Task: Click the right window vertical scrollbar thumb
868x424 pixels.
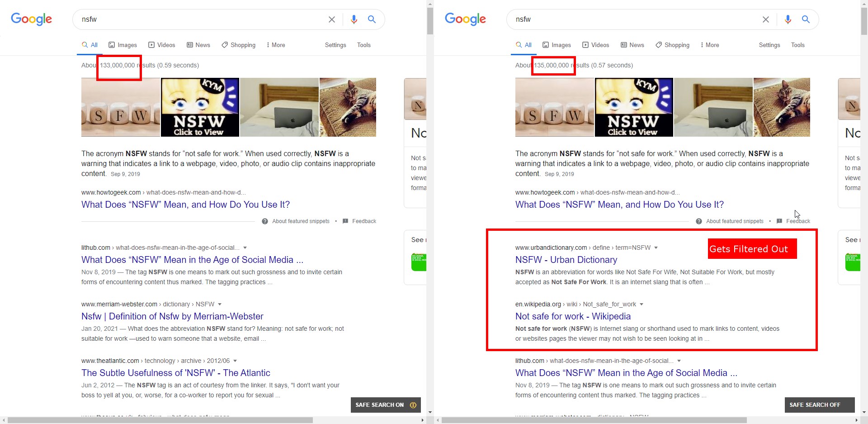Action: click(864, 21)
